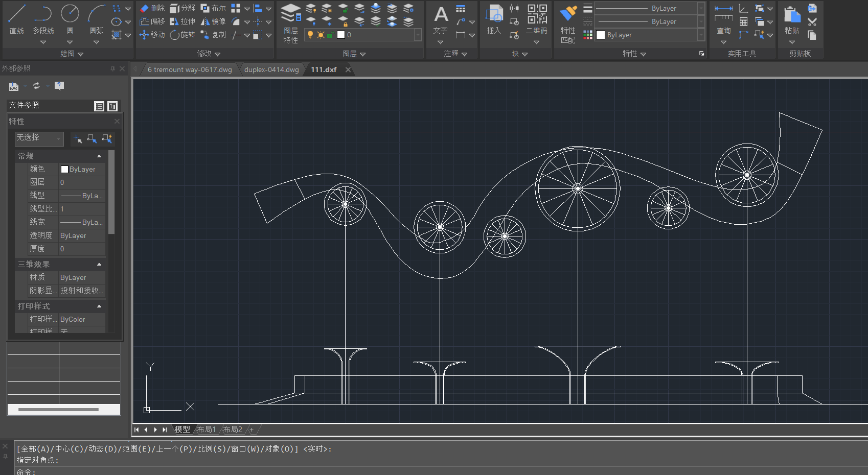
Task: Switch to the duplex-0414.dwg tab
Action: coord(271,69)
